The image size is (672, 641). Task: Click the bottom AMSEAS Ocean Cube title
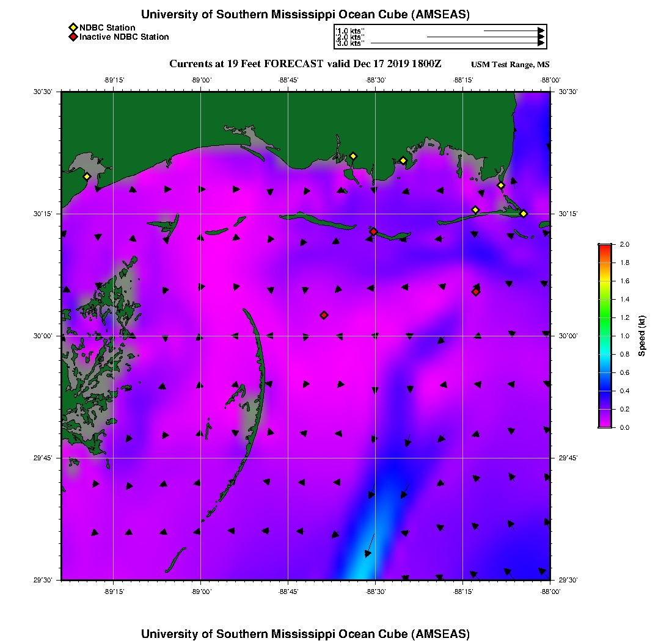click(305, 634)
